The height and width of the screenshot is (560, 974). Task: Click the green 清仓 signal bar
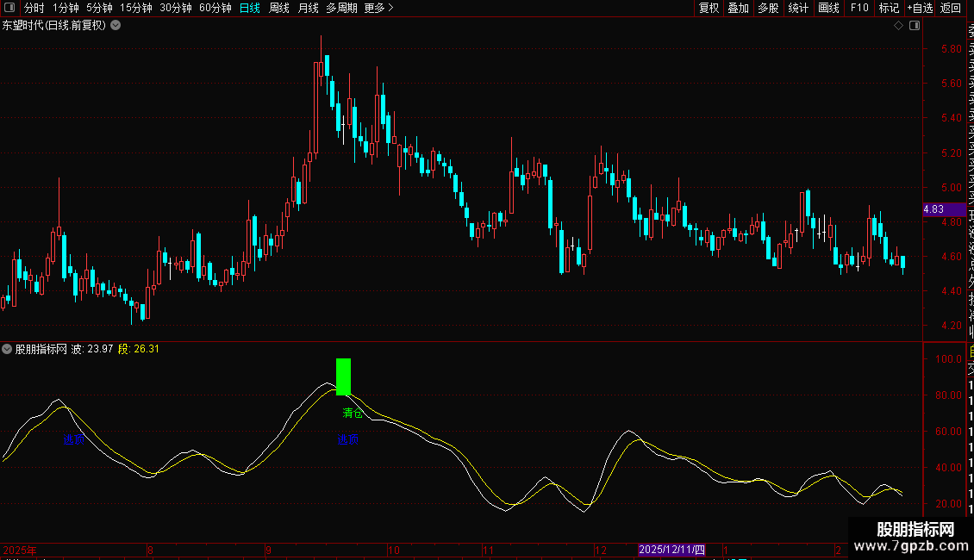(344, 376)
